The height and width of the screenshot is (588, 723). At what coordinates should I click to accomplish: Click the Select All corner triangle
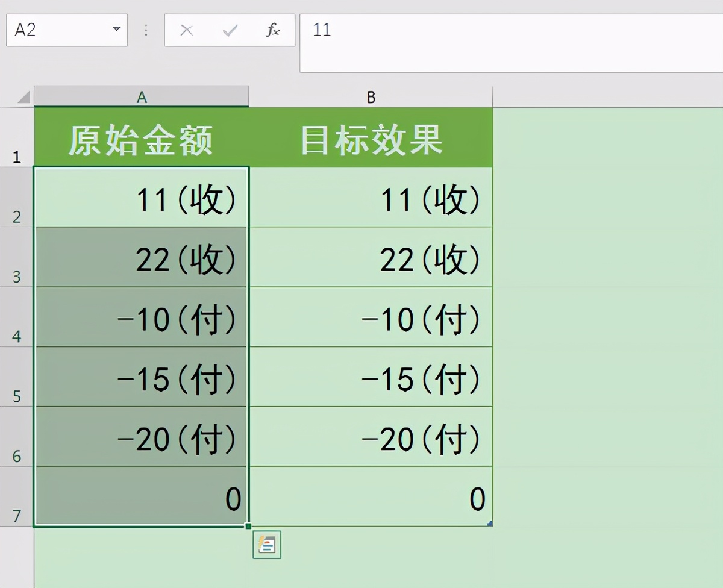point(23,97)
